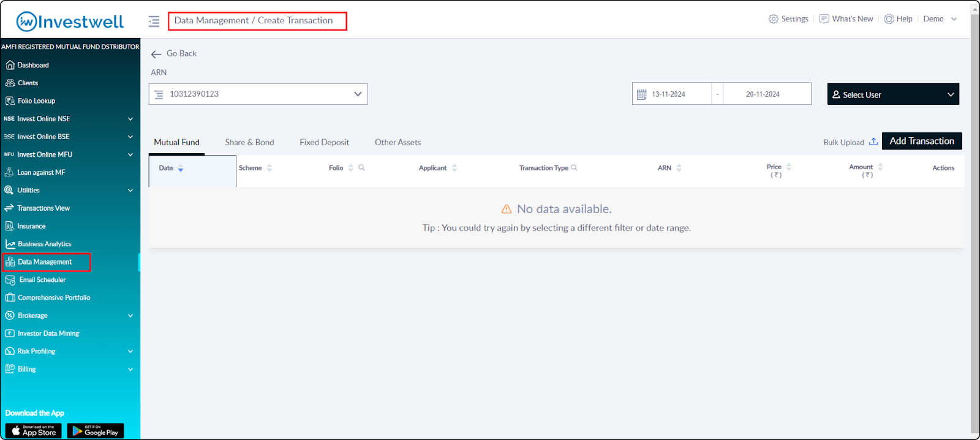Expand Invest Online BSE menu
This screenshot has height=440, width=980.
click(x=130, y=137)
